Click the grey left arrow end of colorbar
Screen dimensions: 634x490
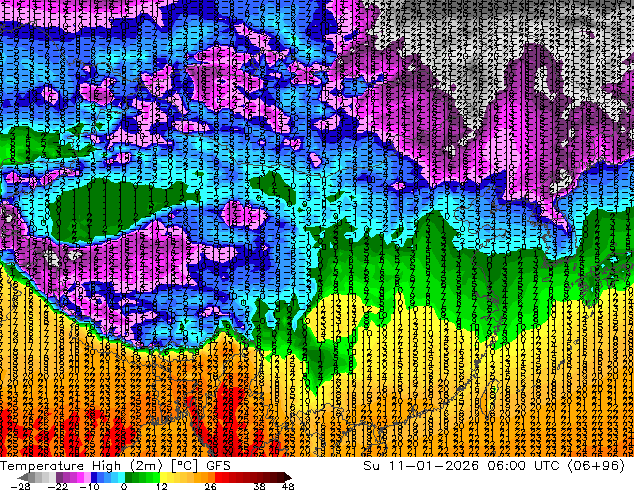pyautogui.click(x=23, y=477)
